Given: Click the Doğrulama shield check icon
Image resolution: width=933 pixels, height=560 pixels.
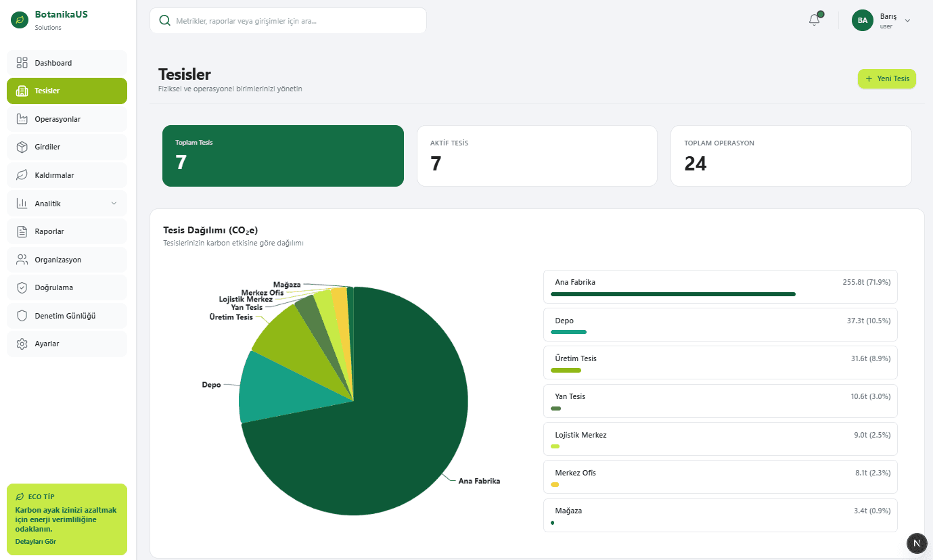Looking at the screenshot, I should tap(22, 287).
